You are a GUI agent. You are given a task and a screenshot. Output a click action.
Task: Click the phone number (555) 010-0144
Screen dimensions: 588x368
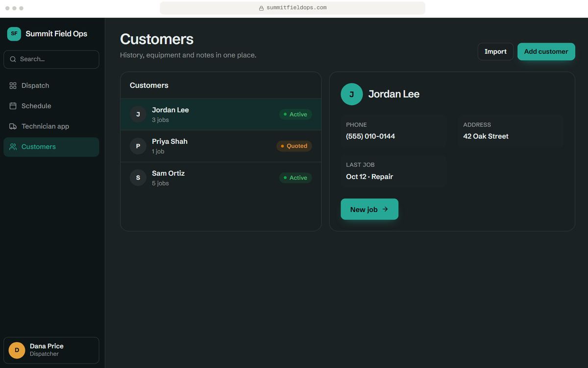click(x=370, y=136)
